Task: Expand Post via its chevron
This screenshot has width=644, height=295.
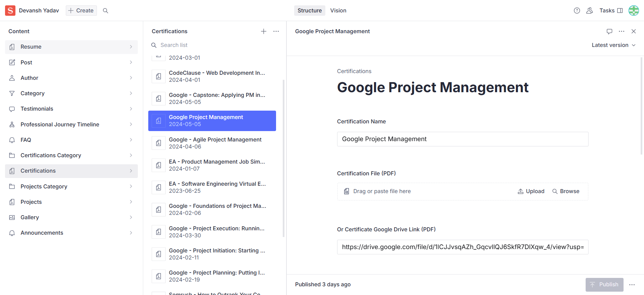Action: pos(131,62)
